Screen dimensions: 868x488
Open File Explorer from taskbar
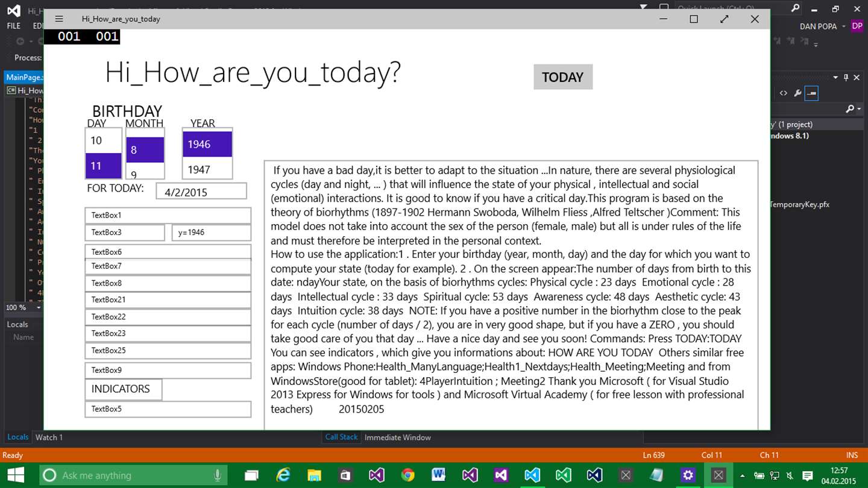[x=314, y=475]
